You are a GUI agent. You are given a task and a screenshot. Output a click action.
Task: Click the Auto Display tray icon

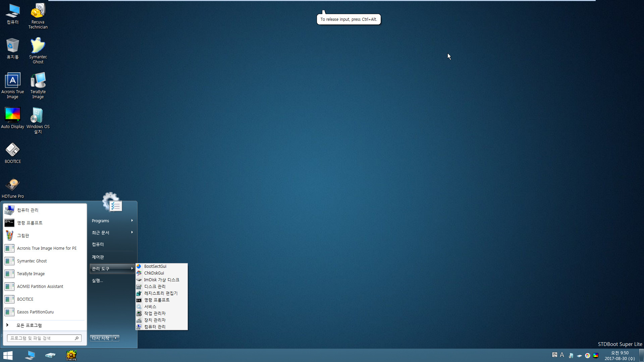pyautogui.click(x=596, y=356)
